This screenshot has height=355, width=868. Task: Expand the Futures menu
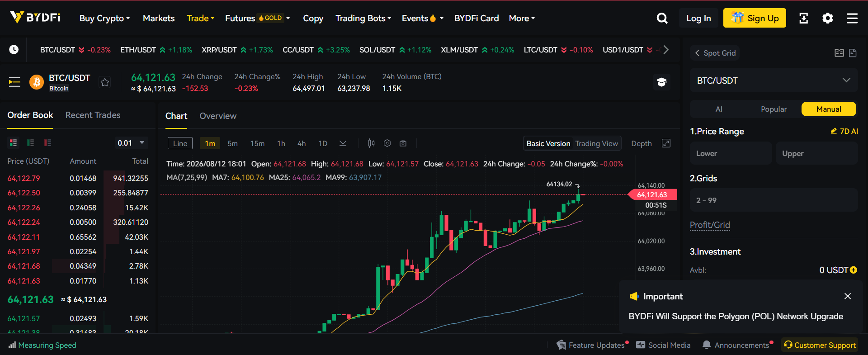257,18
